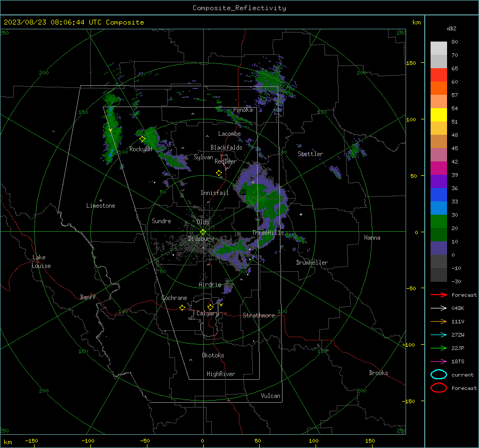Click the Calgary label
Viewport: 479px width, 448px height.
point(208,313)
